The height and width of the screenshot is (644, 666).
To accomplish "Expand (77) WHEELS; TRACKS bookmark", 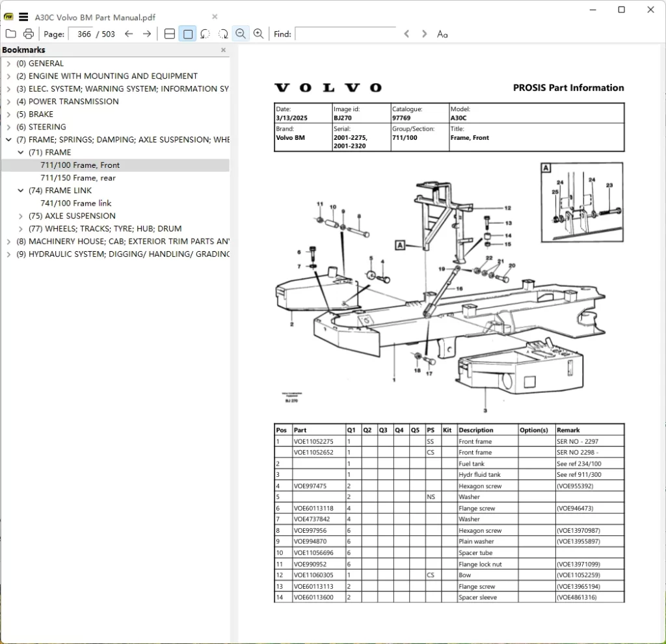I will [20, 228].
